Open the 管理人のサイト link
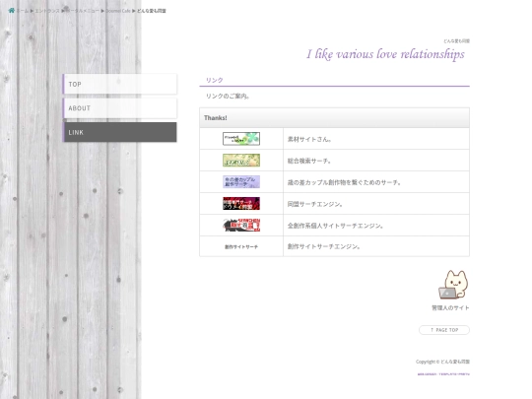Viewport: 532px width, 399px height. 450,308
